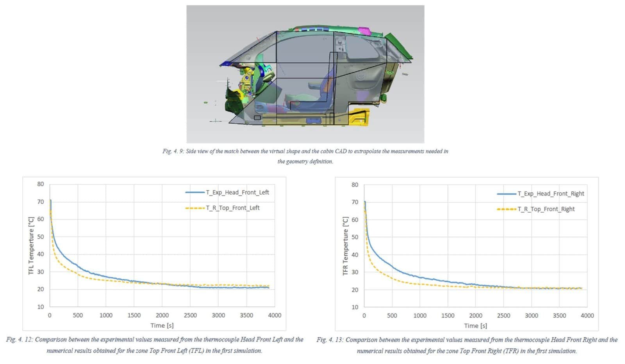Click the 50 y-axis label on left chart
625x364 pixels.
click(41, 237)
